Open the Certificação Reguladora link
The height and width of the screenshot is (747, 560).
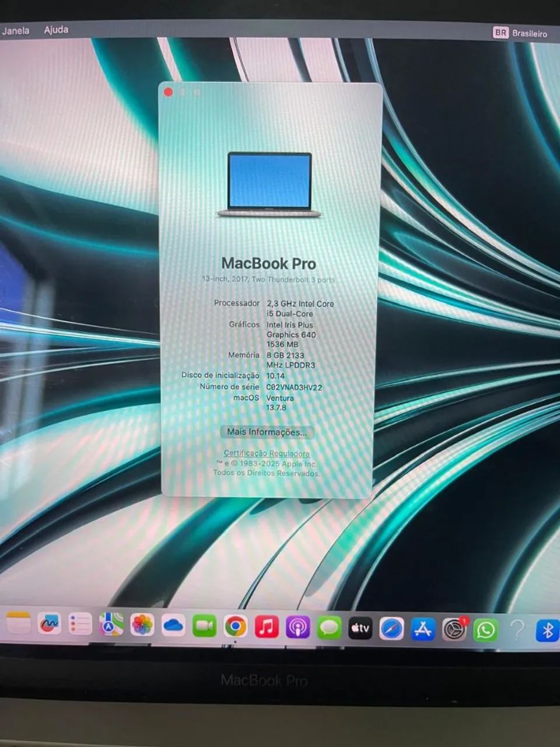click(x=267, y=453)
